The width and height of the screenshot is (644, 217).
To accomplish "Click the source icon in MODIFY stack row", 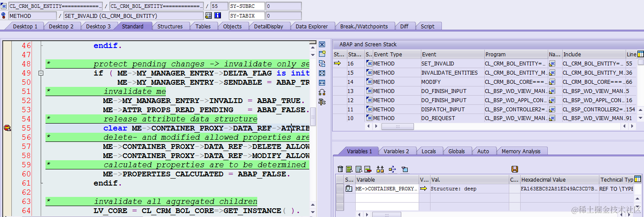I will [369, 82].
